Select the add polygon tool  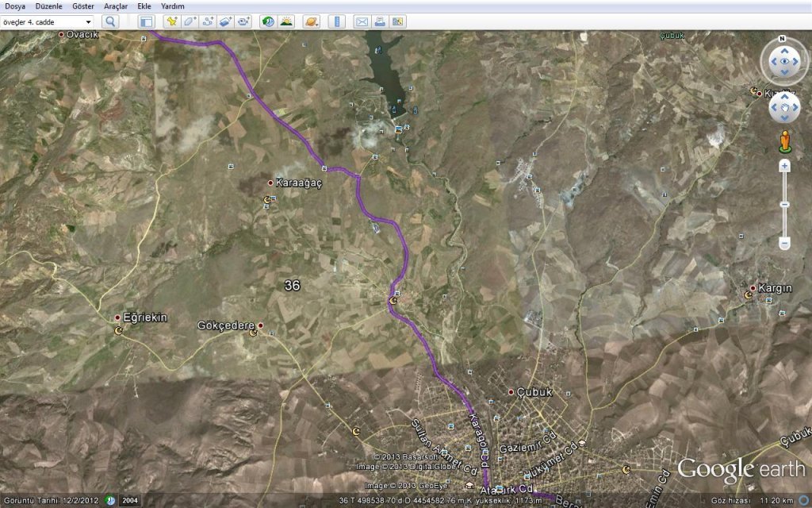point(190,21)
